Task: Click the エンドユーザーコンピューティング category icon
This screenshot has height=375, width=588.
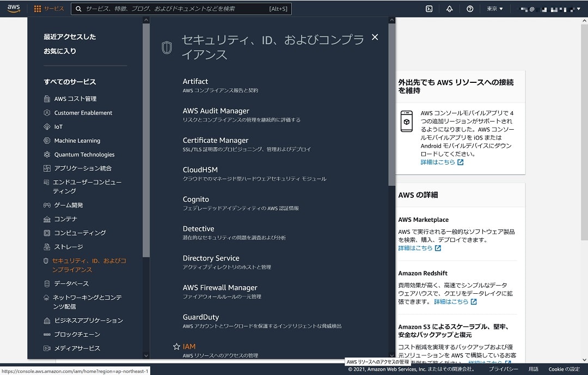Action: click(46, 182)
